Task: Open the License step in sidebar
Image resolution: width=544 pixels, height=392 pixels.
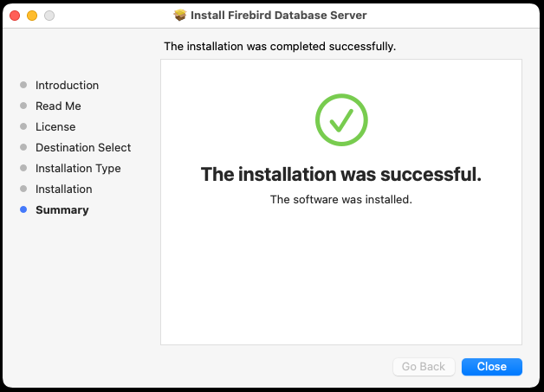Action: [x=55, y=127]
